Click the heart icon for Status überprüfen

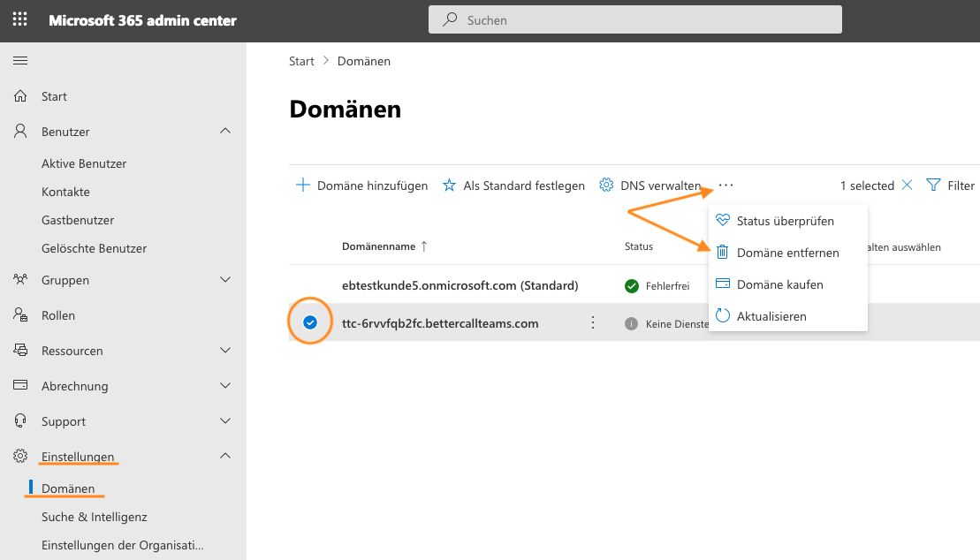pyautogui.click(x=723, y=220)
